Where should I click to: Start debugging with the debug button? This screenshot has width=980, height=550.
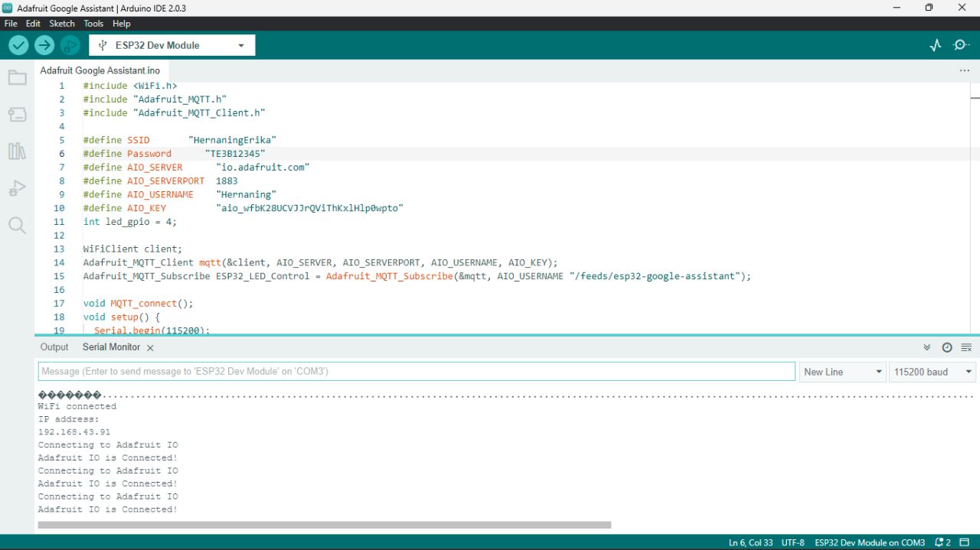pos(70,45)
